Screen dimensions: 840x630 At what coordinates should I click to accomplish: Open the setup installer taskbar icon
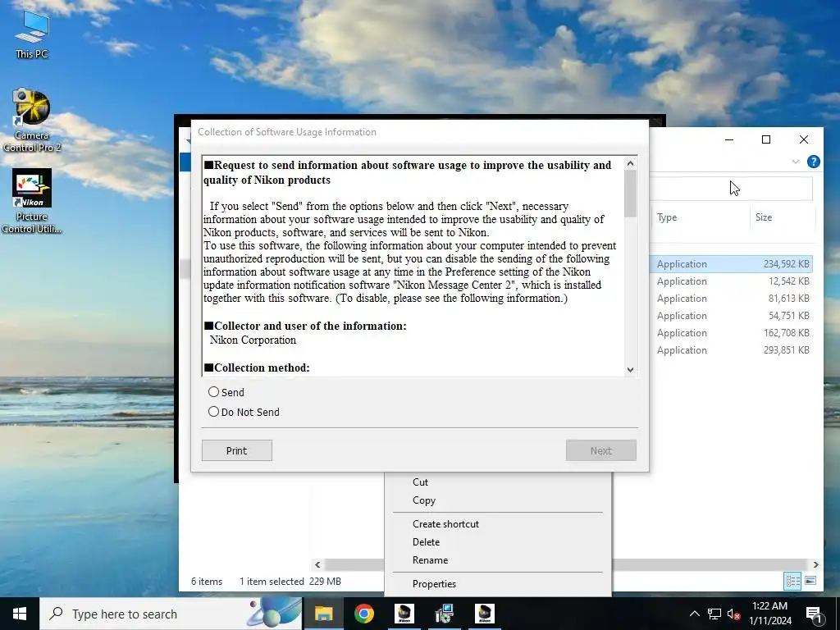444,614
